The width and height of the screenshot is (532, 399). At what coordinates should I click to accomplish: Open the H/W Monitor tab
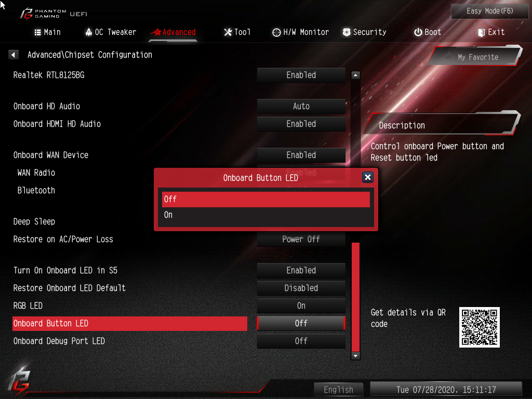tap(301, 32)
